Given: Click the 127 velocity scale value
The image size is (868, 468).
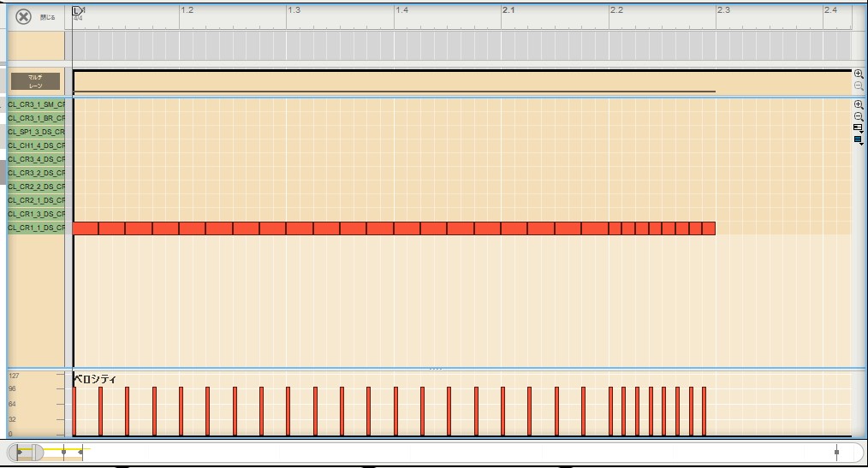Looking at the screenshot, I should point(14,376).
